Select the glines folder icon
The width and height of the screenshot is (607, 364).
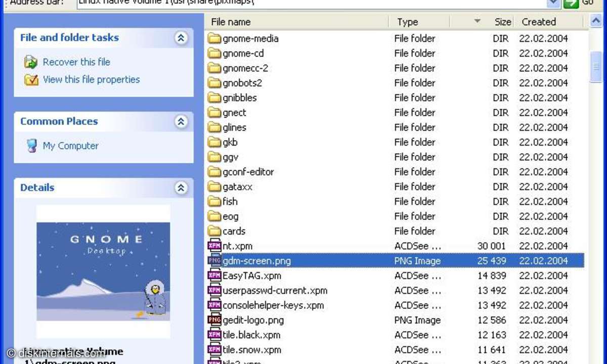[214, 127]
